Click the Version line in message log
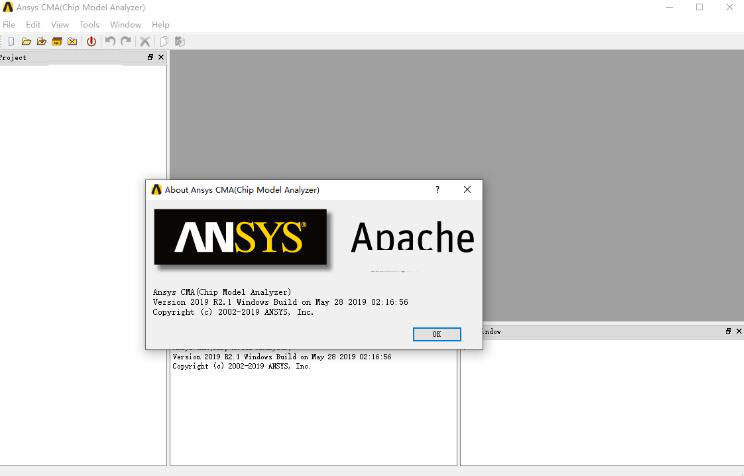Screen dimensions: 744x476 pyautogui.click(x=282, y=356)
